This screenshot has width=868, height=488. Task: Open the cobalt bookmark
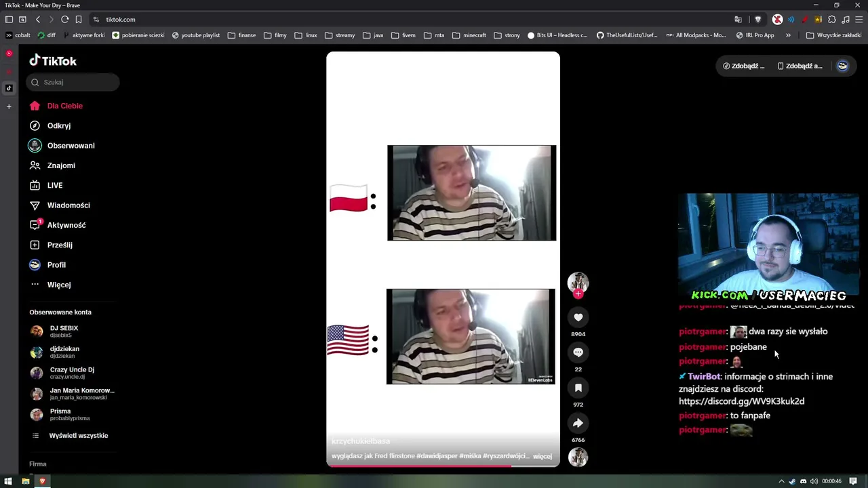click(x=18, y=35)
